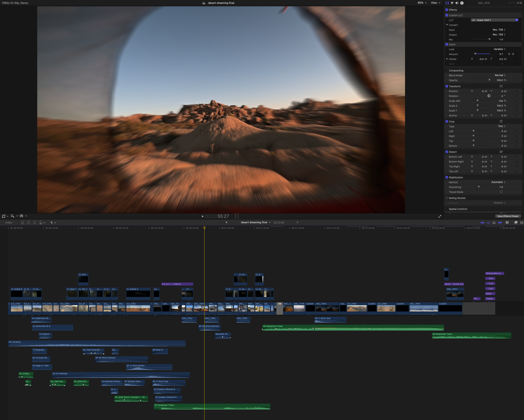Viewport: 524px width, 420px height.
Task: Click the enhancements magic wand icon
Action: 12,216
